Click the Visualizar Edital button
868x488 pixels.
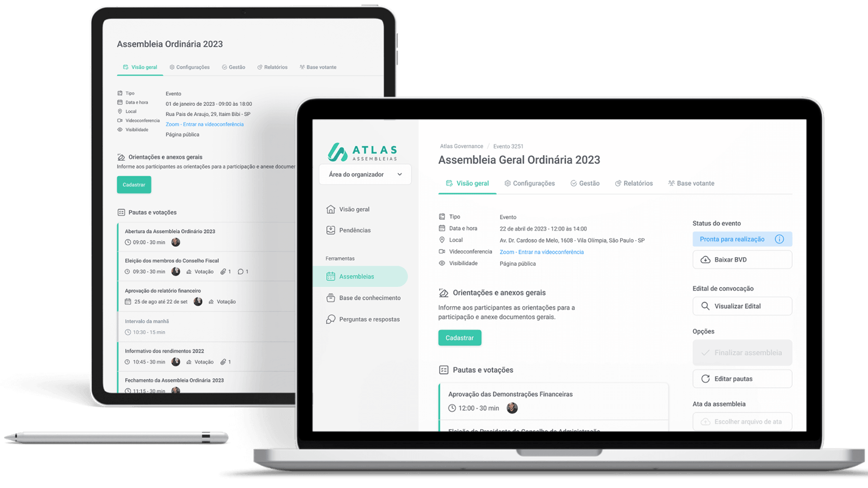741,305
